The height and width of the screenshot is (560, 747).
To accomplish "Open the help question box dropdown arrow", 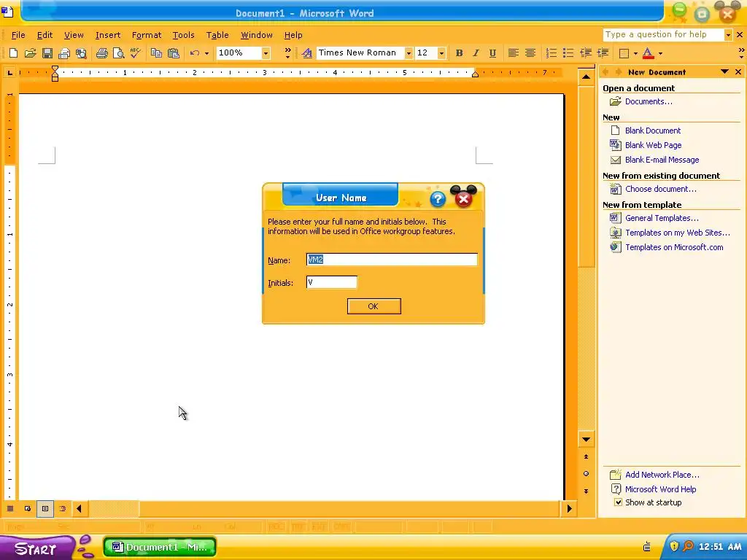I will 728,35.
